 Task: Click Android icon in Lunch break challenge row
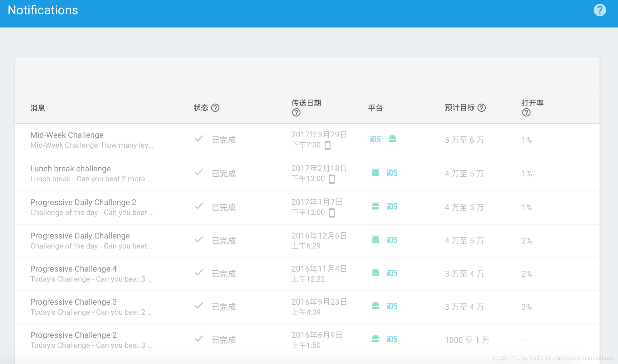point(375,172)
